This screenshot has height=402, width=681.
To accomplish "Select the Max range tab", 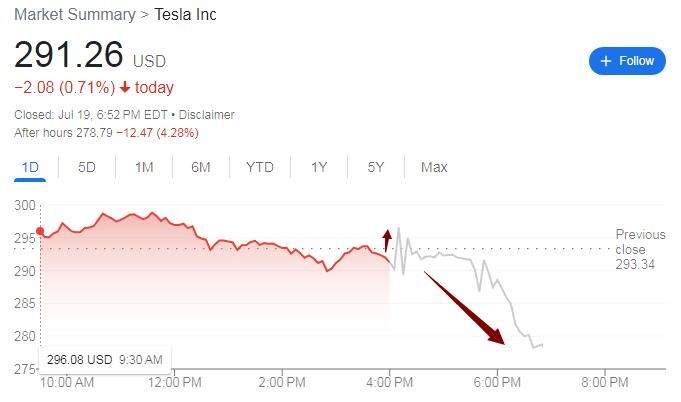I will pos(434,167).
